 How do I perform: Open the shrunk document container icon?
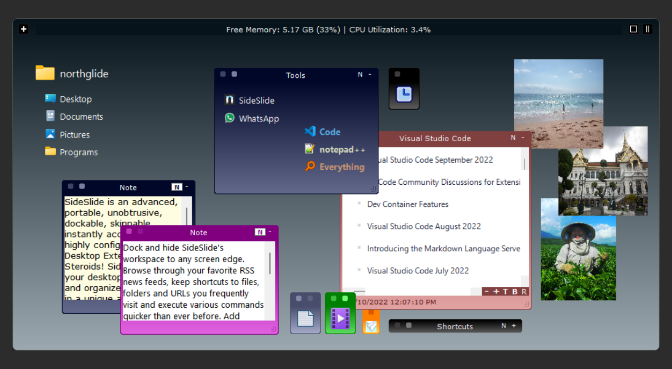(x=305, y=313)
